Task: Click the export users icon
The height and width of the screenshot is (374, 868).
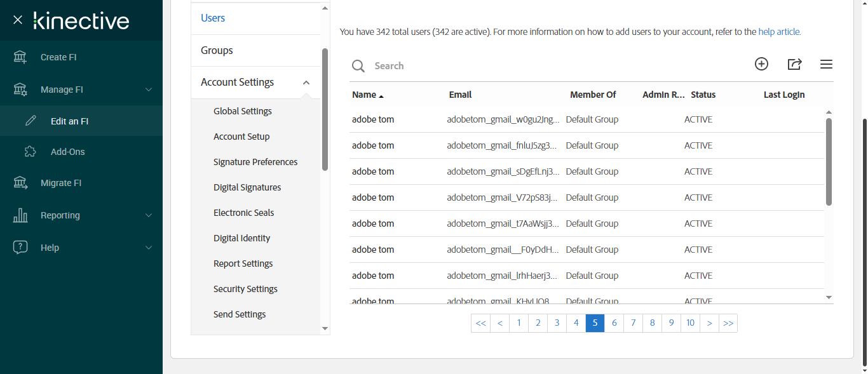Action: tap(794, 64)
